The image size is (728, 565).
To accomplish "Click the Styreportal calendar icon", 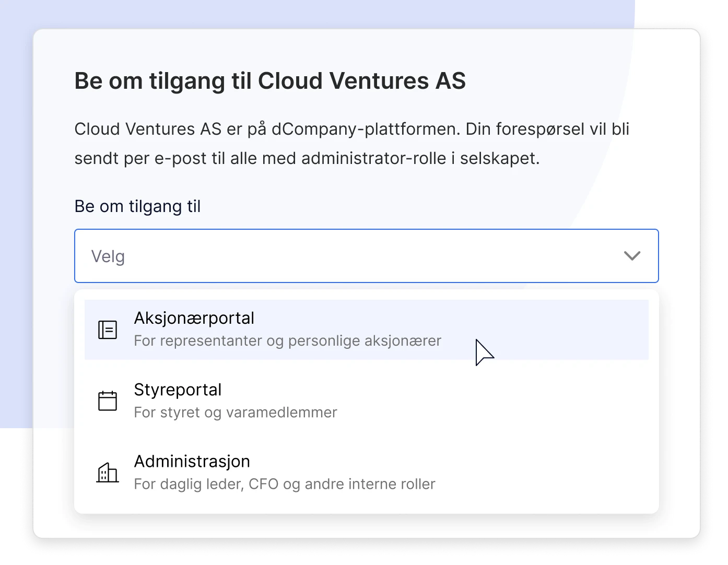I will click(108, 401).
